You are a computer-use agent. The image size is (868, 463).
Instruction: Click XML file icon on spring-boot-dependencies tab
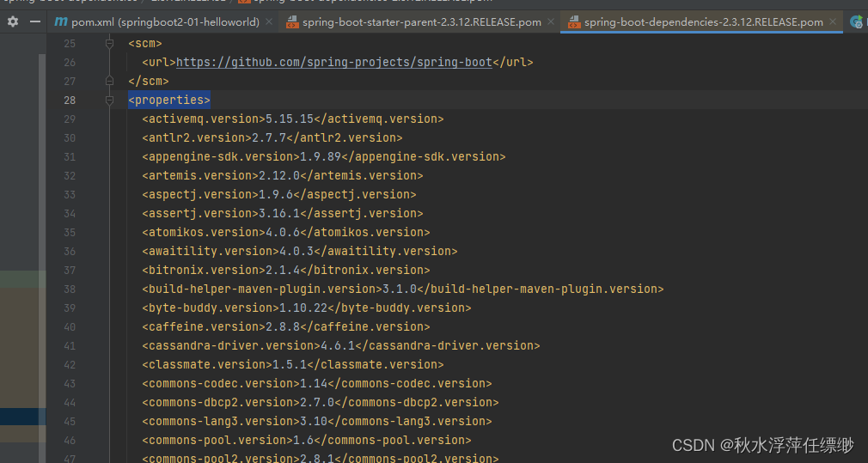click(575, 22)
